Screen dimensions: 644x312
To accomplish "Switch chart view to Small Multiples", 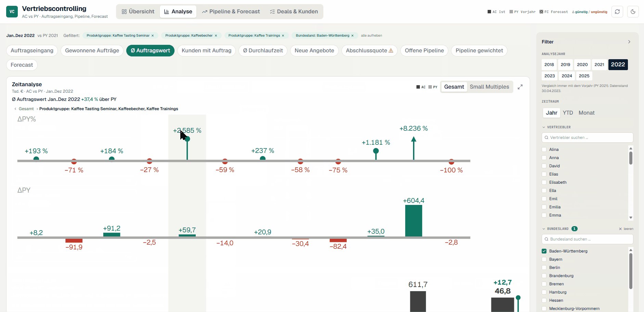I will [x=489, y=87].
